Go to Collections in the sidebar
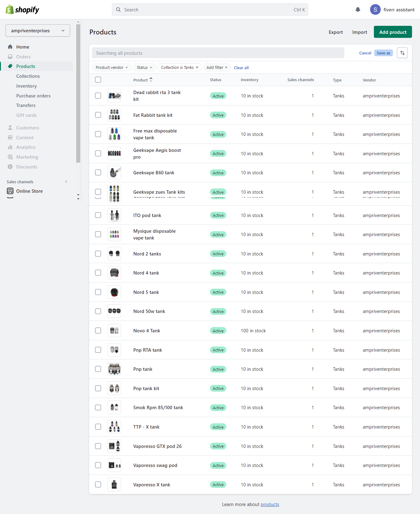Viewport: 420px width, 514px height. [x=28, y=76]
